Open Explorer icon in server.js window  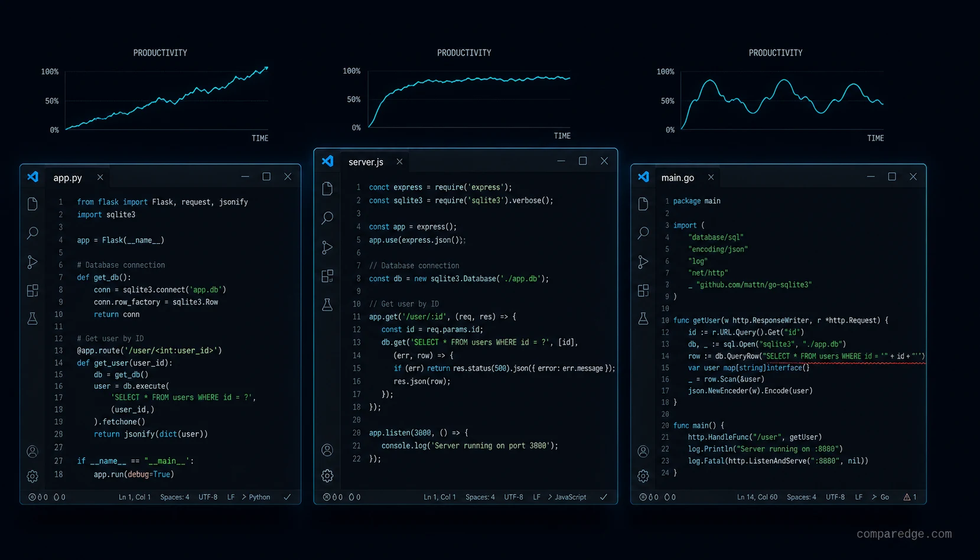[x=327, y=189]
